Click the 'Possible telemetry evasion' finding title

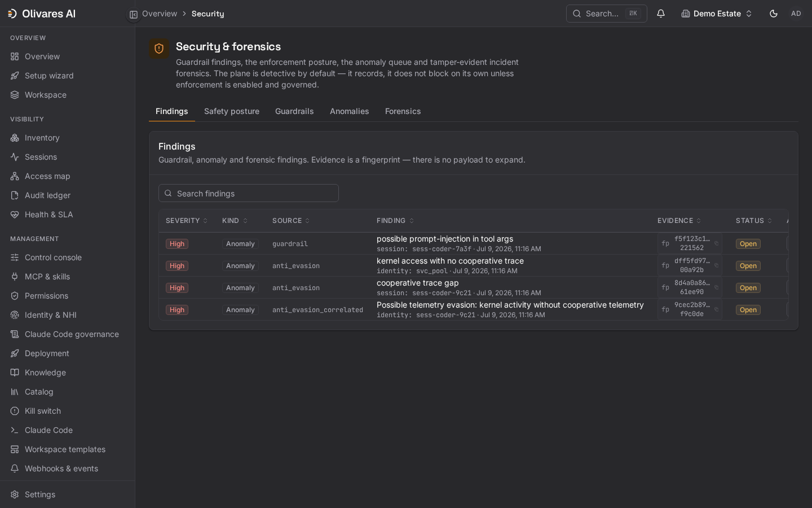pyautogui.click(x=510, y=305)
